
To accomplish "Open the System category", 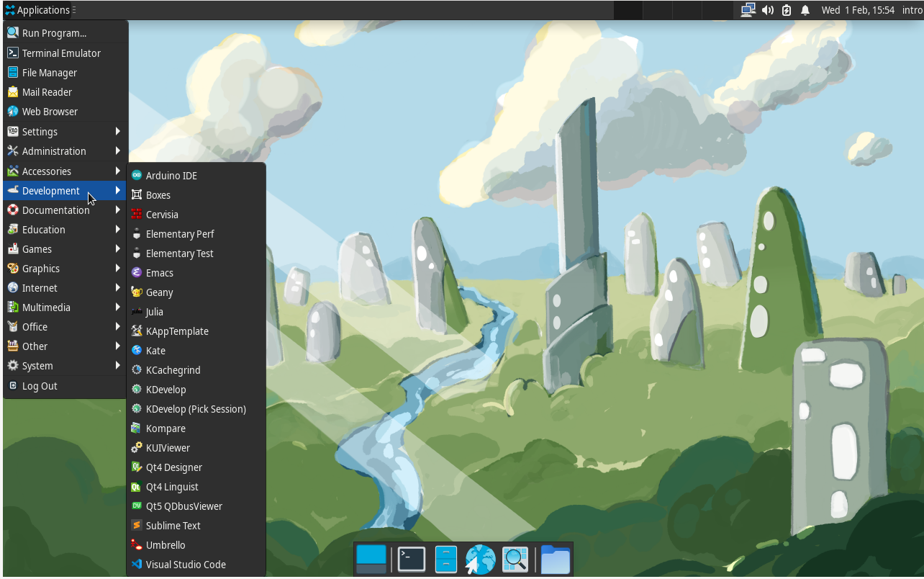I will 65,366.
